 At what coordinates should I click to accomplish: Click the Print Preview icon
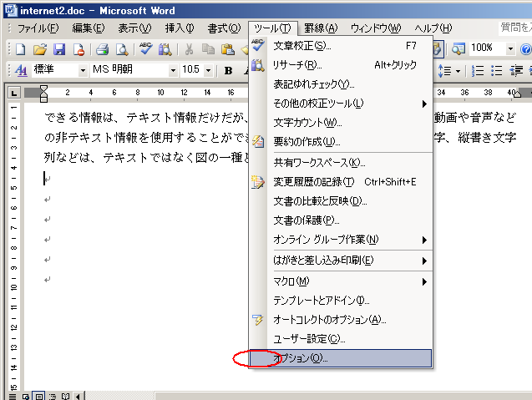(122, 49)
